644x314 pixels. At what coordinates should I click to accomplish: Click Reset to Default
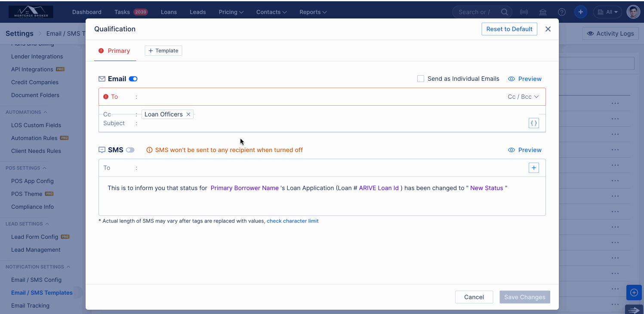coord(509,29)
